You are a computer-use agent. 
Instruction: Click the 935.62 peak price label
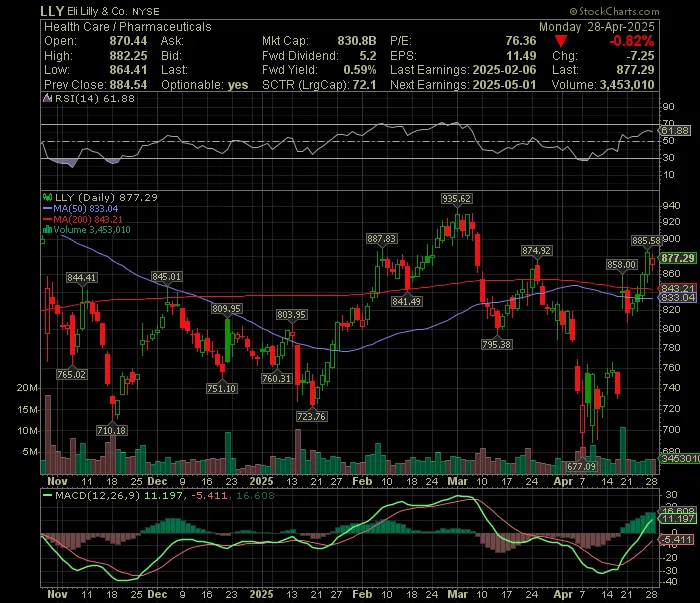456,199
